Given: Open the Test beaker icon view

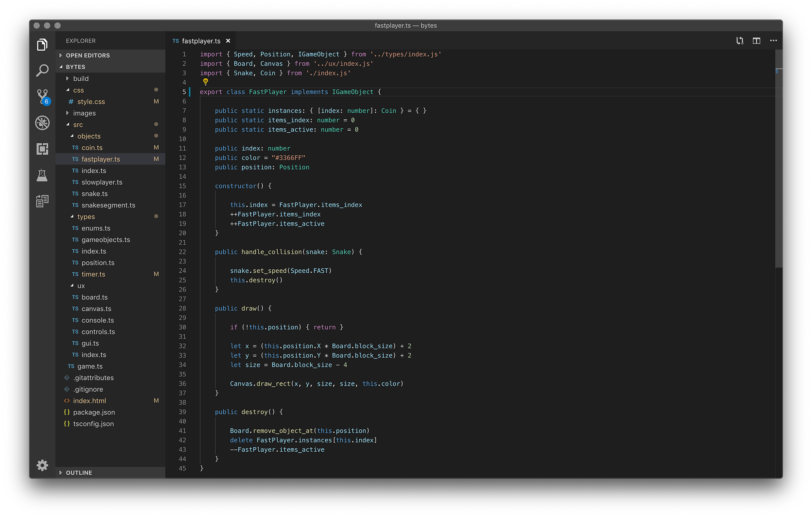Looking at the screenshot, I should click(x=42, y=175).
